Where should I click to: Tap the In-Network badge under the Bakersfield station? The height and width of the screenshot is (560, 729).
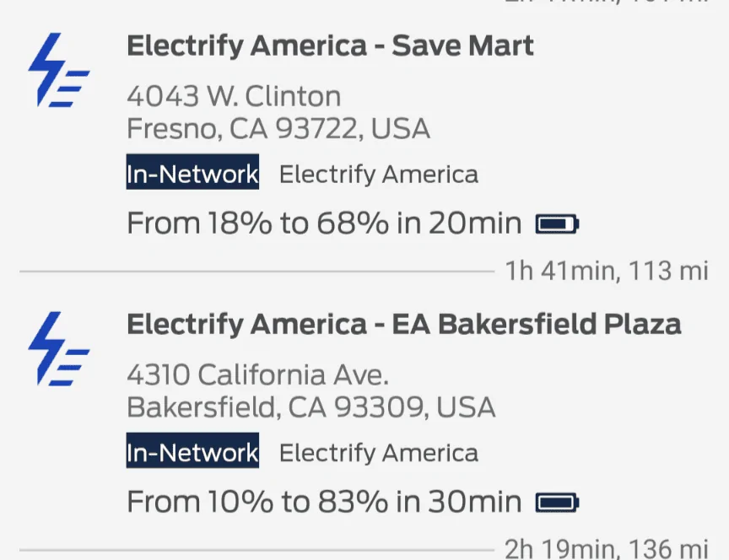coord(192,453)
